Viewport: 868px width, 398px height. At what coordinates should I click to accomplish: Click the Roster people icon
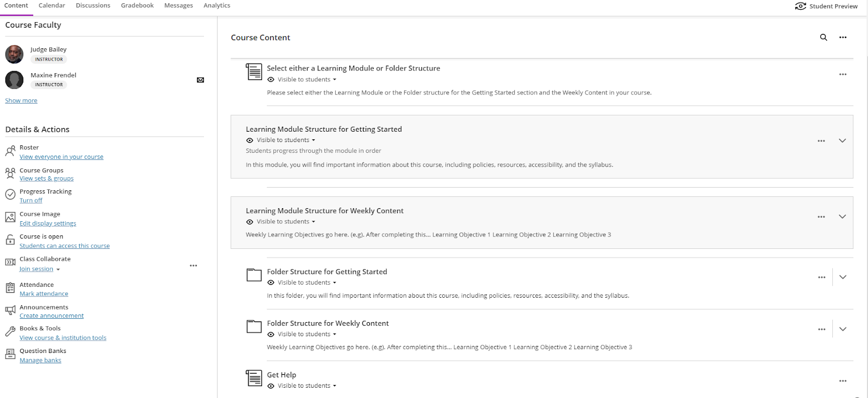click(x=10, y=151)
